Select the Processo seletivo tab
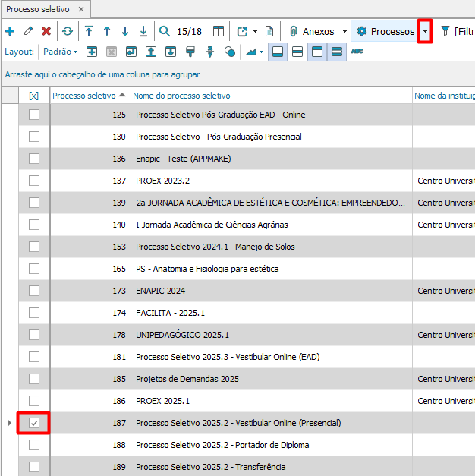 click(x=38, y=9)
